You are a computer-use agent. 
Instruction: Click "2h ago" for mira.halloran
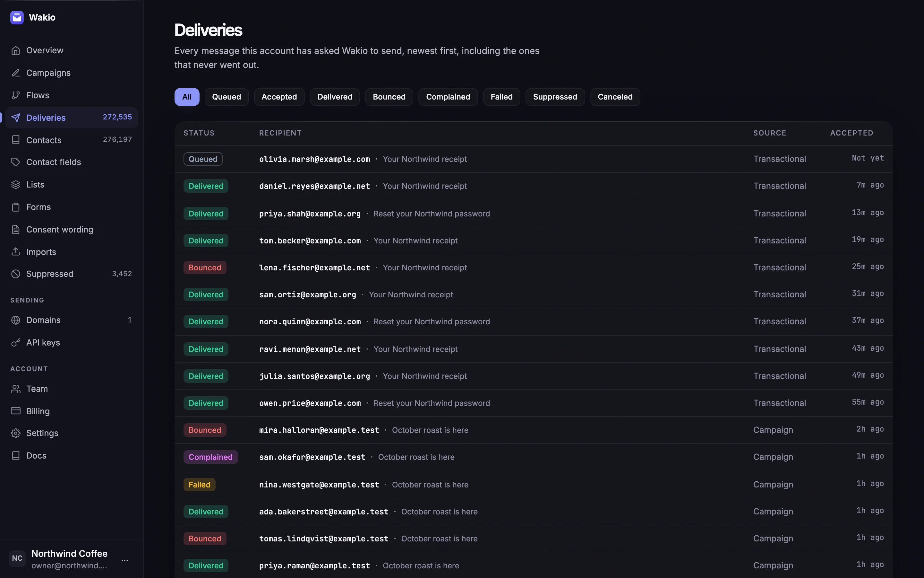(870, 429)
